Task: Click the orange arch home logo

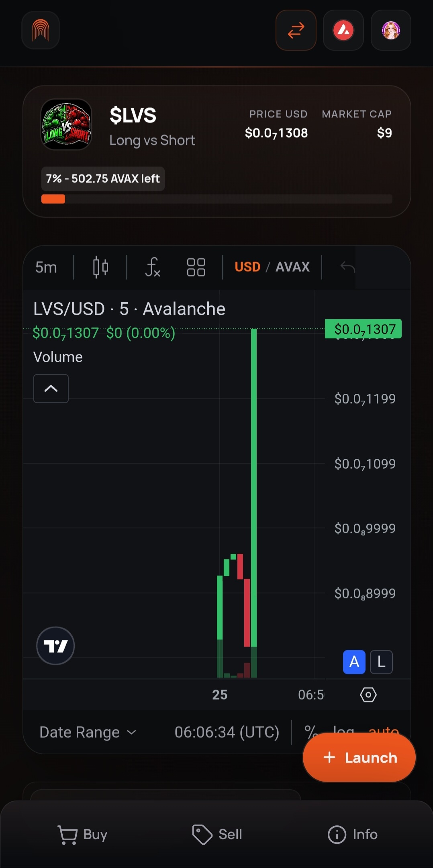Action: coord(41,30)
